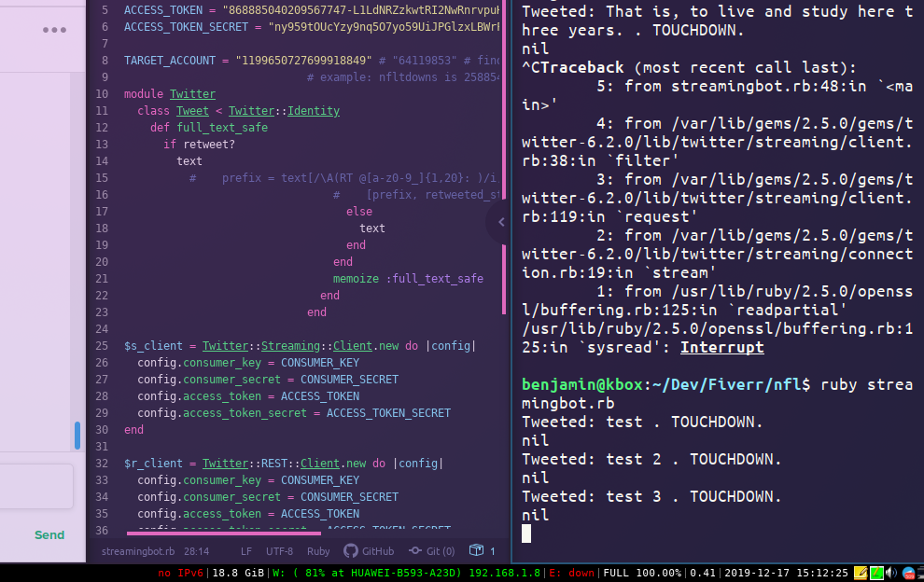Click the volume speaker tray icon
The image size is (924, 582).
point(891,573)
